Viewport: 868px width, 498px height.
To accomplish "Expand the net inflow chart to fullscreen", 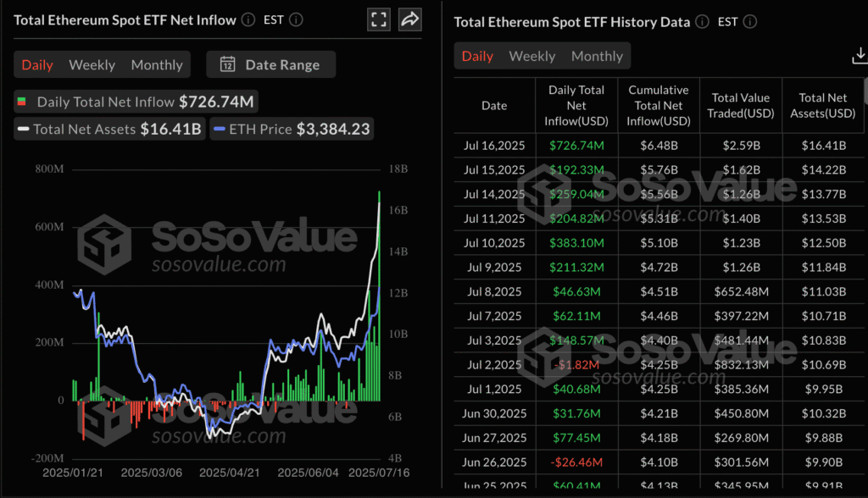I will pyautogui.click(x=379, y=19).
